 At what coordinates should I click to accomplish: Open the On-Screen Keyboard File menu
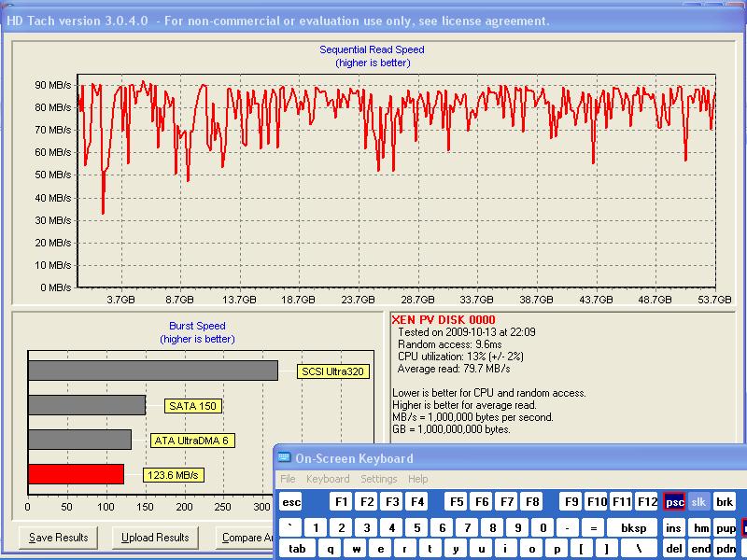[289, 479]
